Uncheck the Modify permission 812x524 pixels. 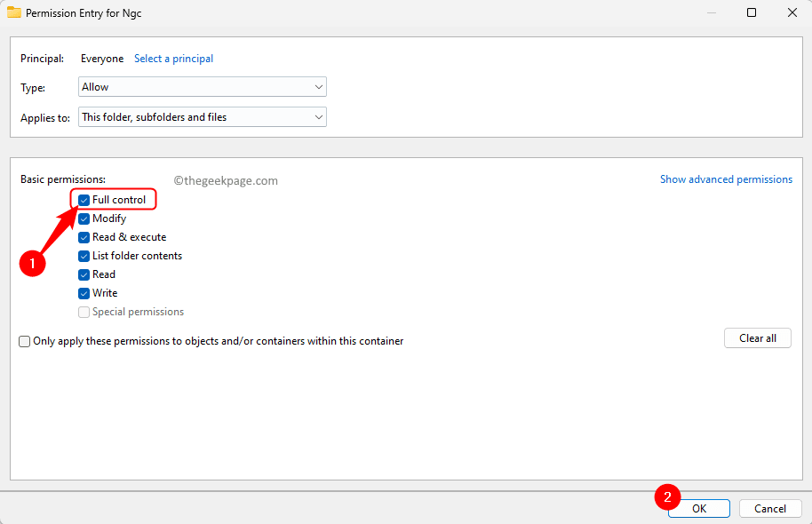pos(84,218)
